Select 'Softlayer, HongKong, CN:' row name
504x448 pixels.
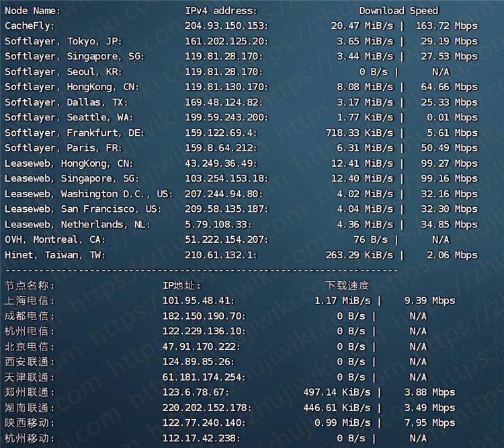pyautogui.click(x=72, y=87)
